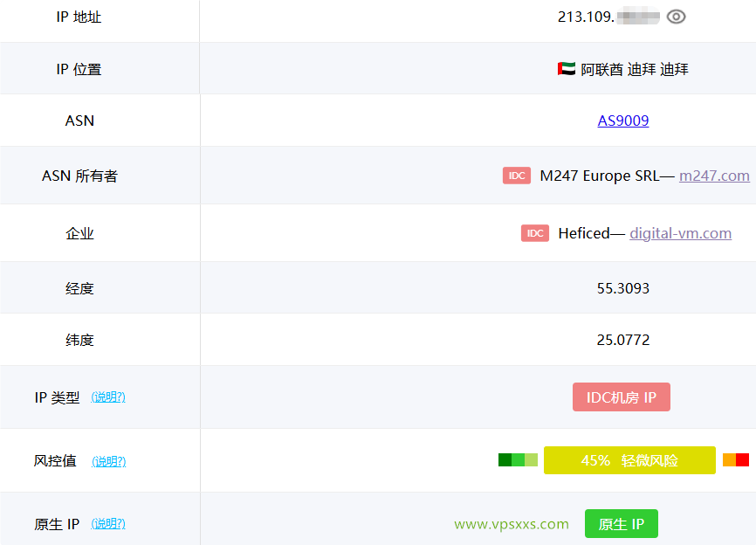
Task: Open the digital-vm.com link
Action: point(680,233)
